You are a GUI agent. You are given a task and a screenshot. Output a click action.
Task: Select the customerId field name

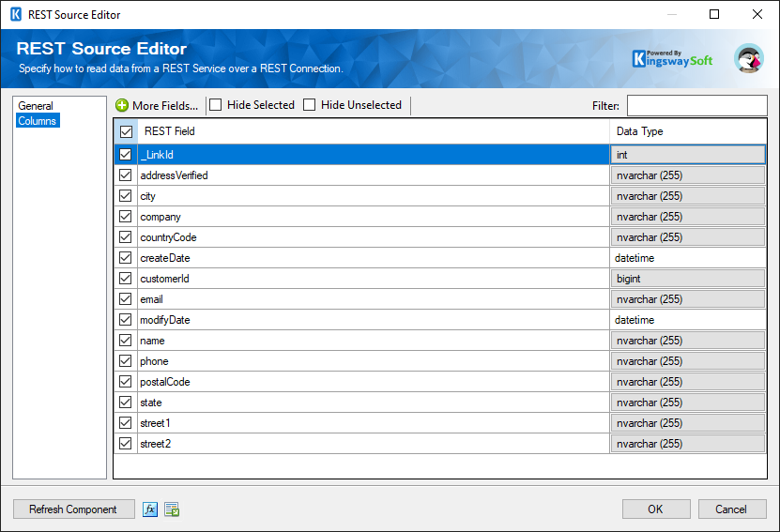tap(164, 279)
